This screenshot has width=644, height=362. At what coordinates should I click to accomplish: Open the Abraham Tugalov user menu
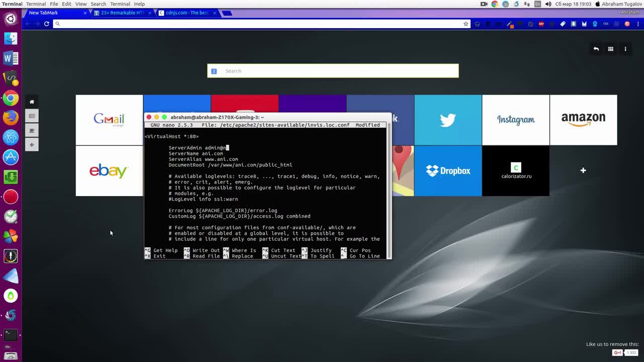[618, 4]
